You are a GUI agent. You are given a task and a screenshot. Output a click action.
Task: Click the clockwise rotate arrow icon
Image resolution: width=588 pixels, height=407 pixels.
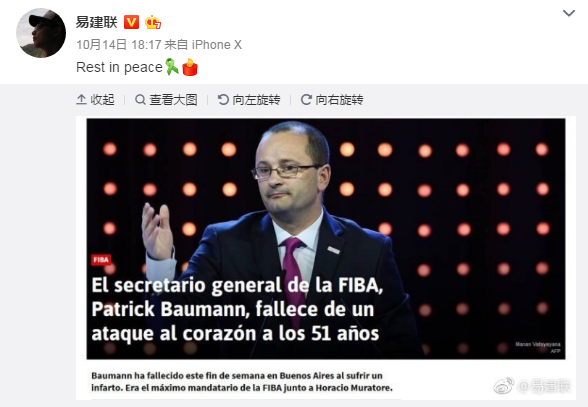tap(306, 100)
